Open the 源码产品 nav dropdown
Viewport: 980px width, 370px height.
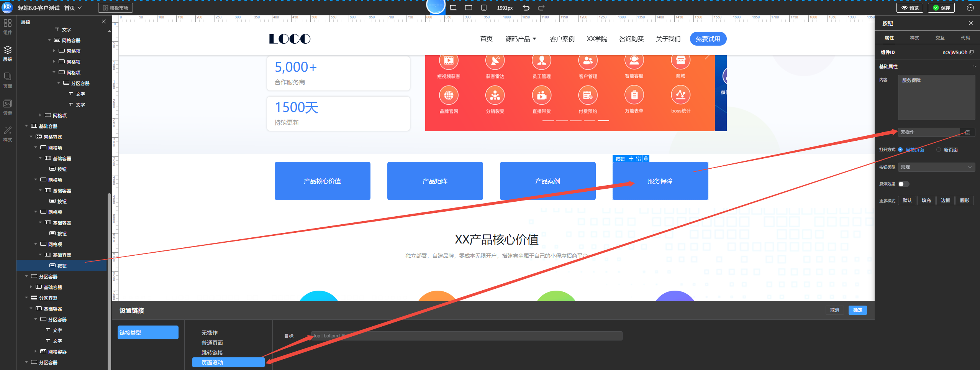521,39
